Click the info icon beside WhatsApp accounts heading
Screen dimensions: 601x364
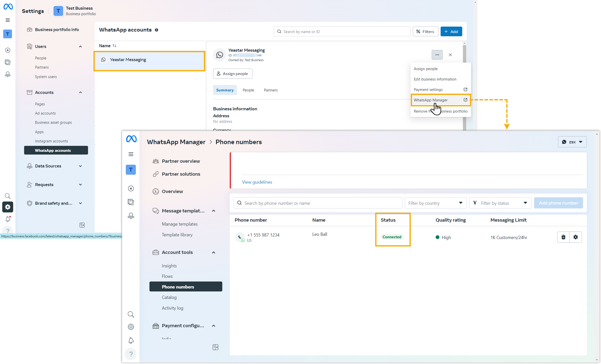(x=156, y=30)
